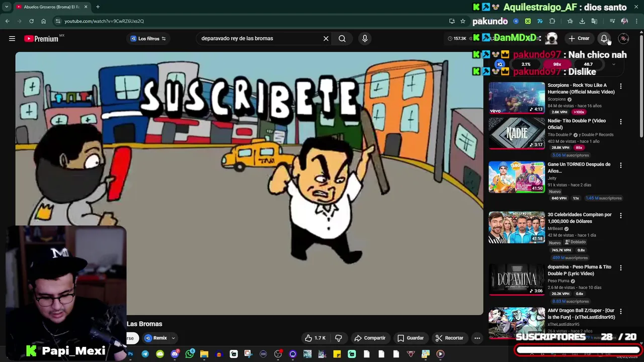The width and height of the screenshot is (644, 362).
Task: Click the browser home icon
Action: pyautogui.click(x=43, y=21)
